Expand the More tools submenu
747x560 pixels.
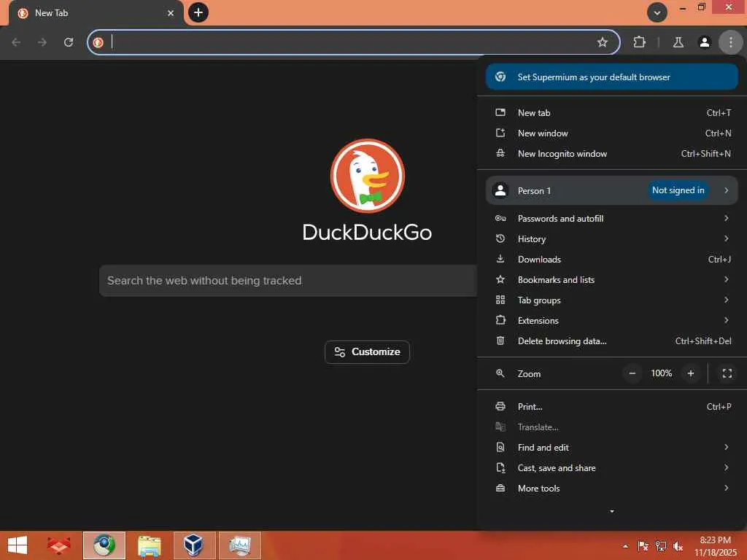[612, 489]
